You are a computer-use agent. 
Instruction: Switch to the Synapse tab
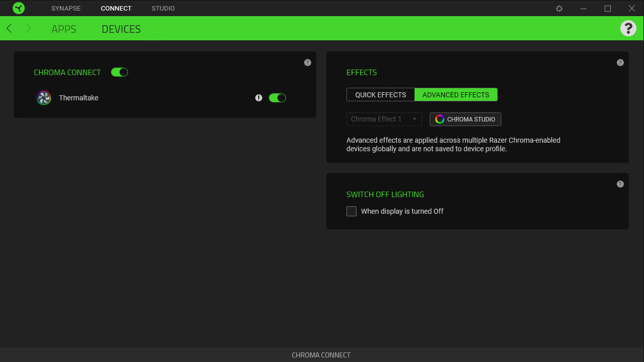[x=66, y=9]
